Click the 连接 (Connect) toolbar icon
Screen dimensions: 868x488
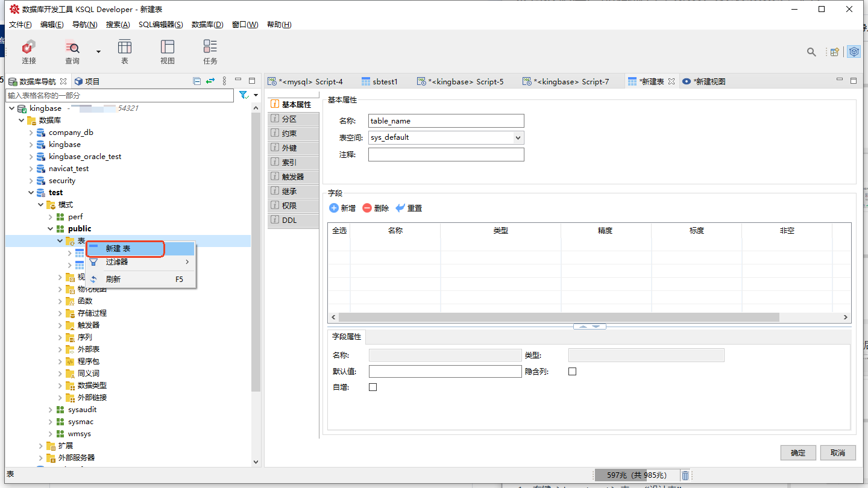point(28,47)
